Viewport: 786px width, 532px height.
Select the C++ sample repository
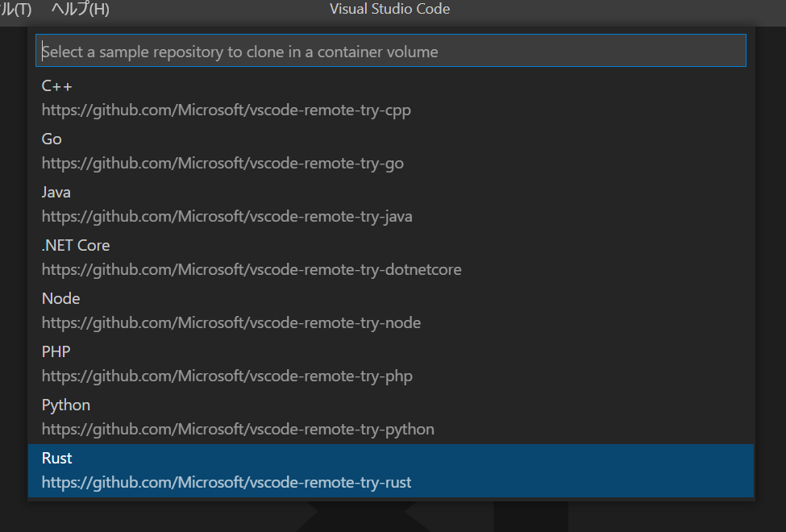click(391, 98)
